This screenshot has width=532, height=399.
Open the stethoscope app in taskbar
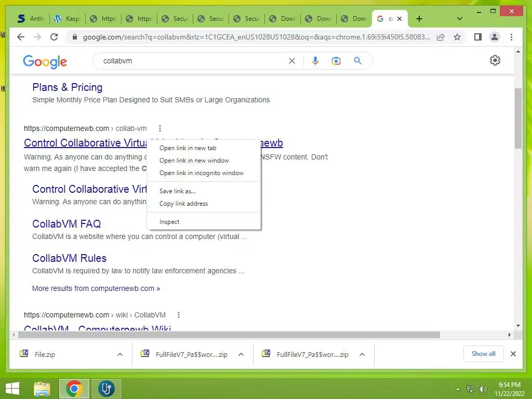pos(106,389)
